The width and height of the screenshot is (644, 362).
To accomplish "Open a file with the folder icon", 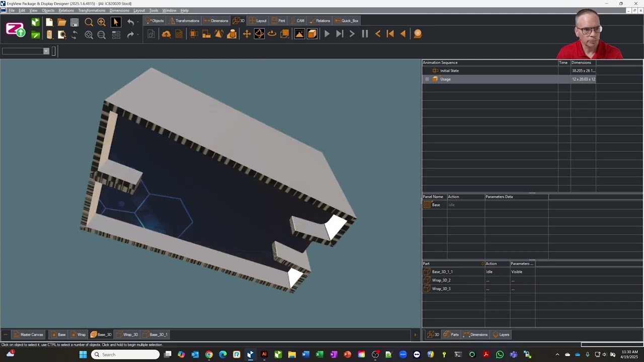I will (x=62, y=22).
